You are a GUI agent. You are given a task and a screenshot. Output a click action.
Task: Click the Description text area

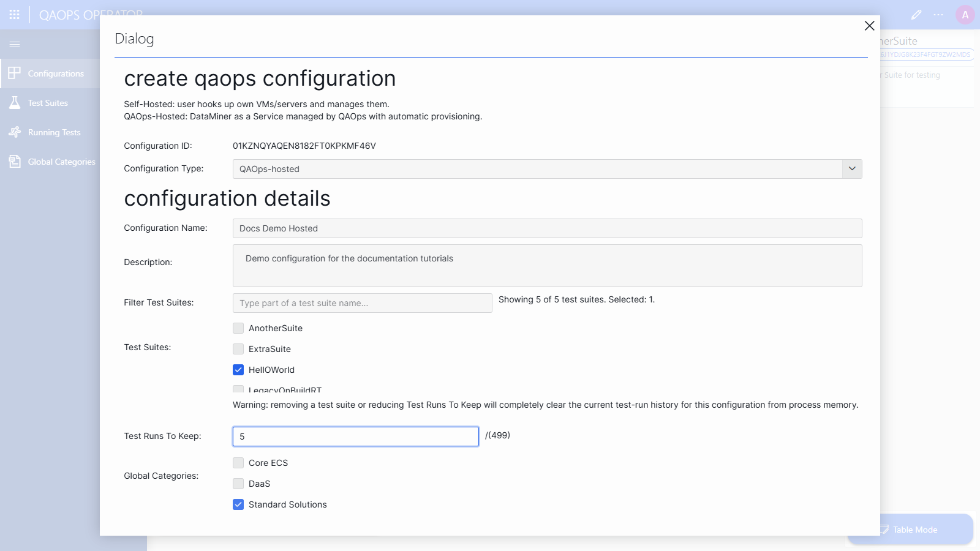[547, 266]
